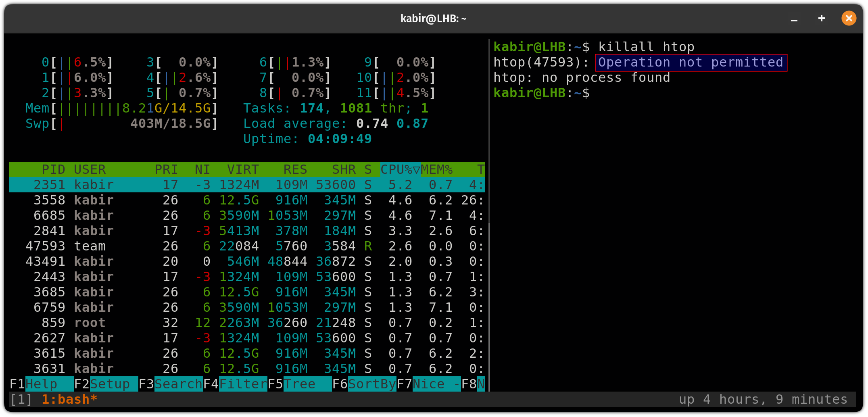Viewport: 868px width, 417px height.
Task: Click the Mem usage meter bar
Action: tap(121, 108)
